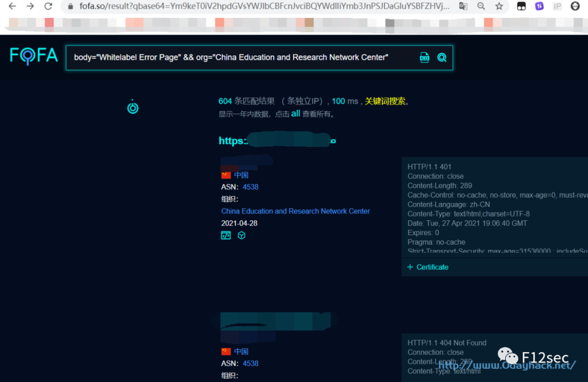
Task: Click 中国 in the first result
Action: (241, 175)
